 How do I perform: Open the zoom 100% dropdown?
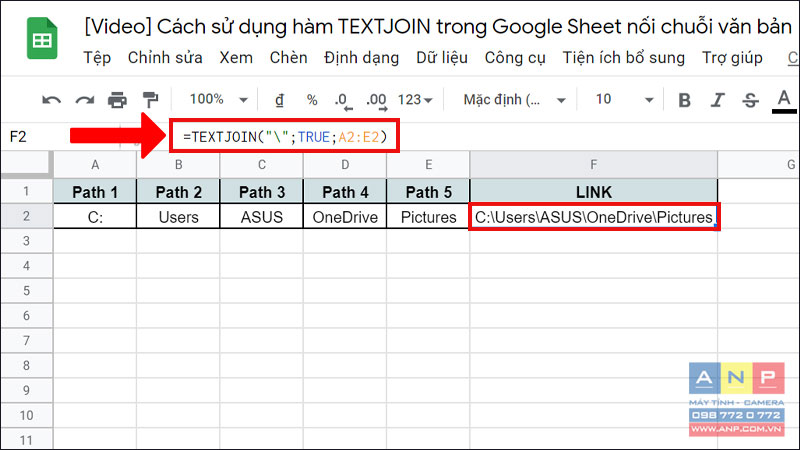coord(218,99)
